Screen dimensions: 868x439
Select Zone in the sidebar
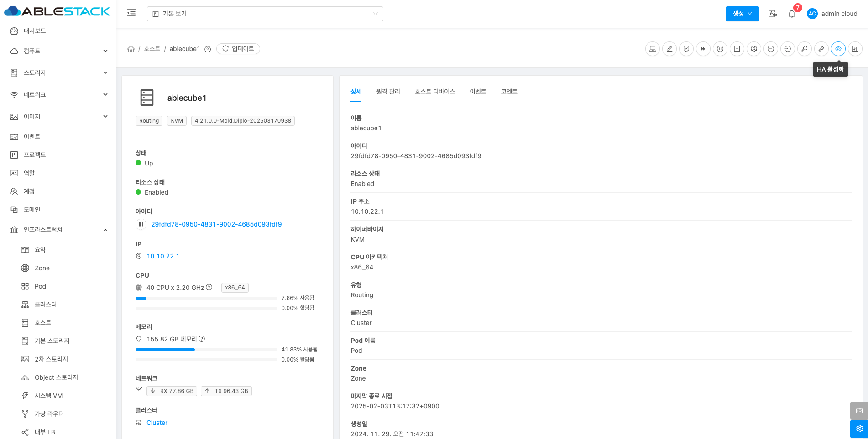click(x=42, y=268)
